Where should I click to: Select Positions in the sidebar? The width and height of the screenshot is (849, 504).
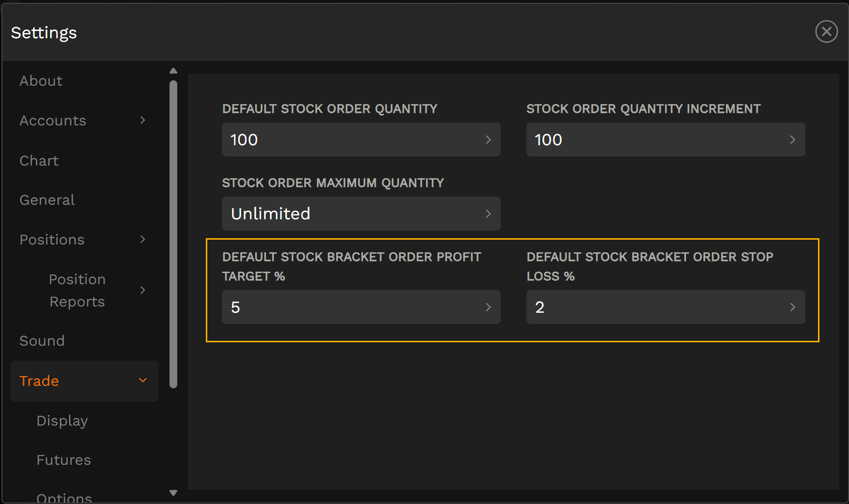click(x=52, y=240)
